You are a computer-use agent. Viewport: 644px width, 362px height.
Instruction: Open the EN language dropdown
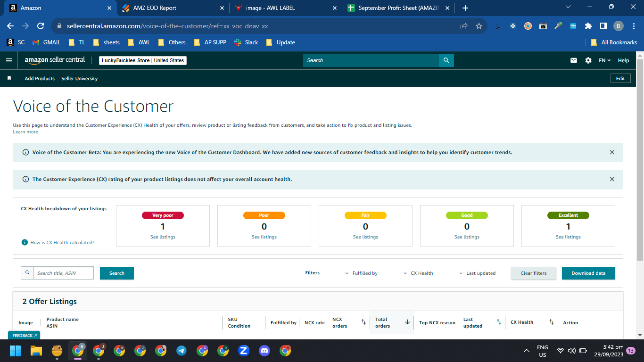pos(604,60)
